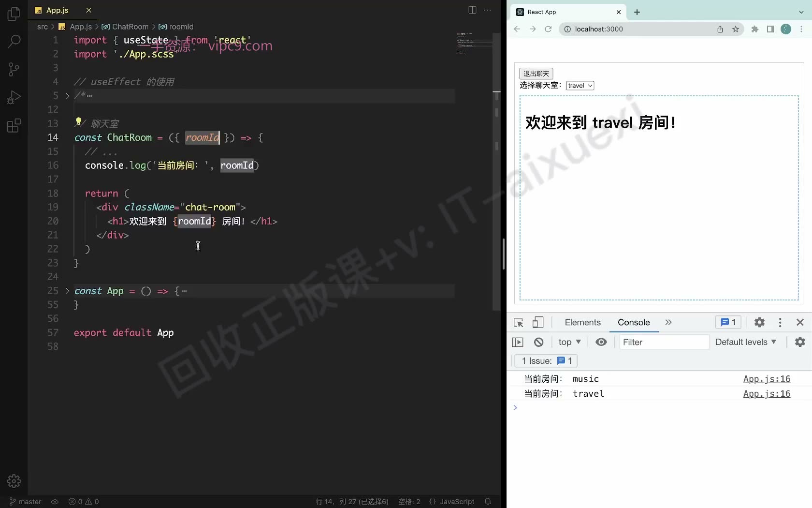
Task: Click the master branch in status bar
Action: pos(26,502)
